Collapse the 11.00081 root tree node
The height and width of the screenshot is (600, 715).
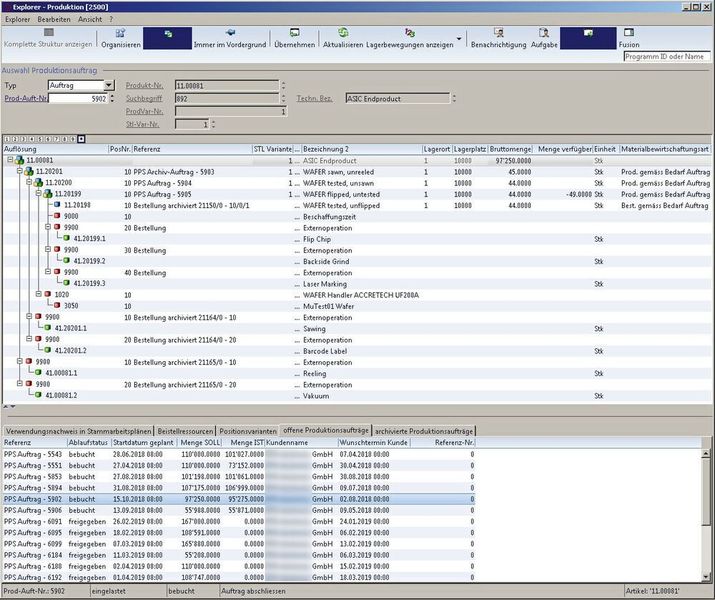(10, 160)
